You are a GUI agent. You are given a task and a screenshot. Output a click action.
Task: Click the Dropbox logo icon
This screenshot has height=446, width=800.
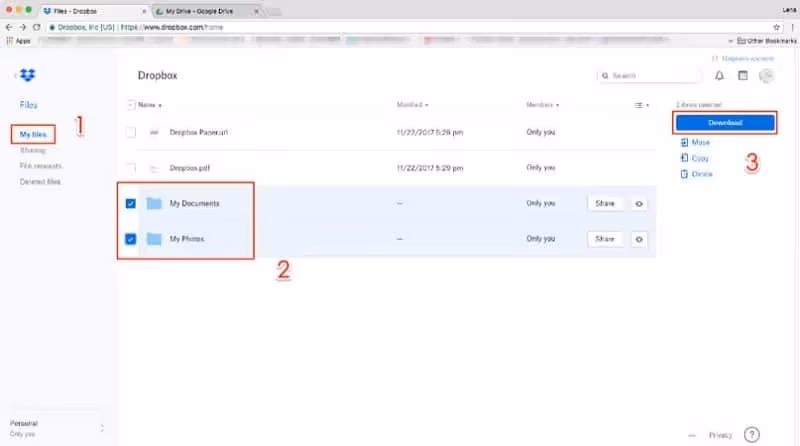coord(28,75)
